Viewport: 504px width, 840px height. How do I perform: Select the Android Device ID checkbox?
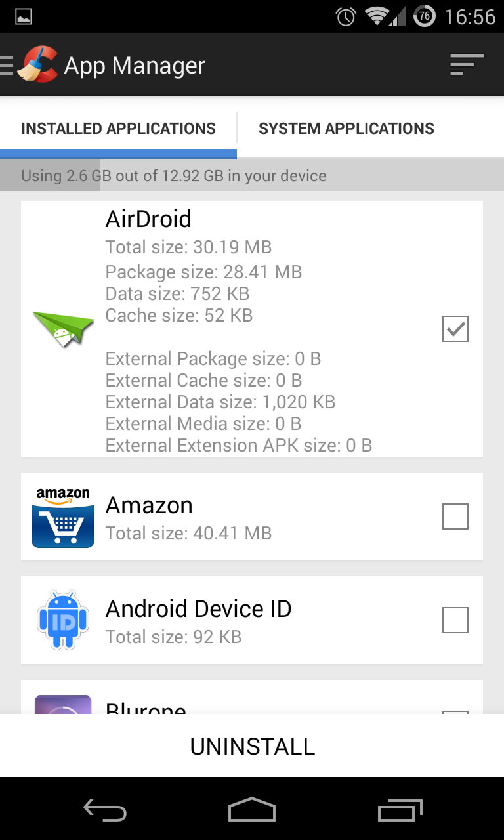(455, 620)
